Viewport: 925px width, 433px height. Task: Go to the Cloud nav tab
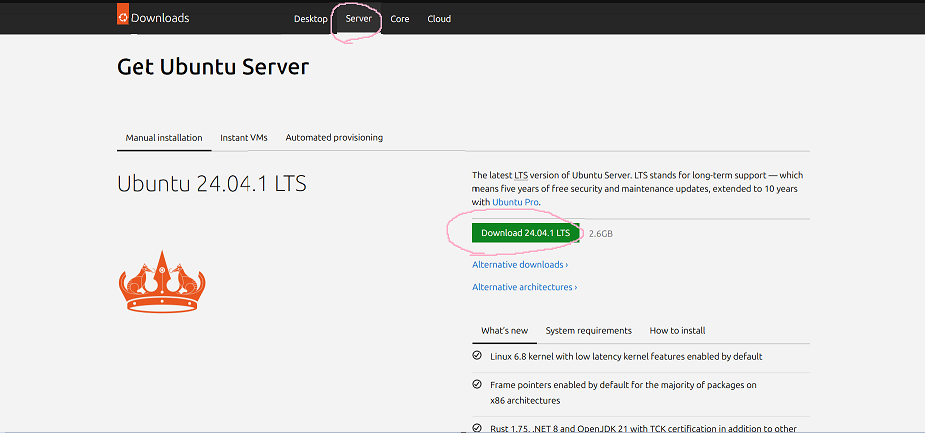439,19
